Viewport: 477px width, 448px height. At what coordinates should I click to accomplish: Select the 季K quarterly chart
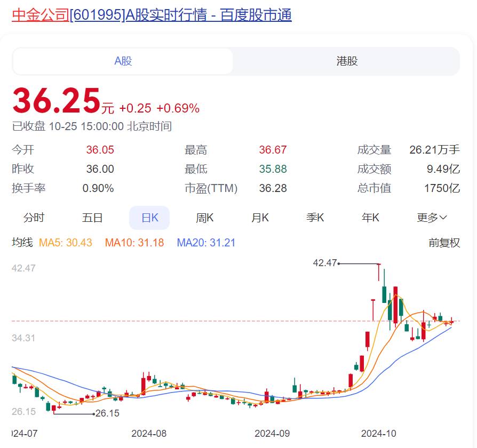coord(315,218)
